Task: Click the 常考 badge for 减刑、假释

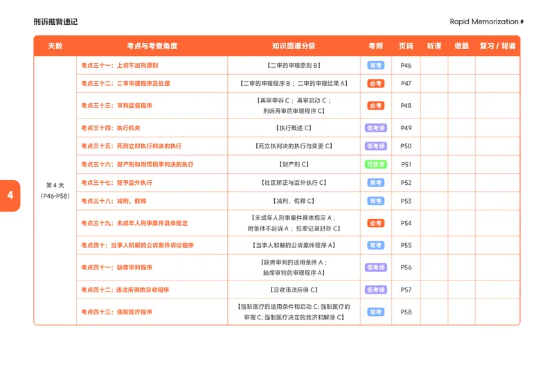Action: pyautogui.click(x=375, y=201)
